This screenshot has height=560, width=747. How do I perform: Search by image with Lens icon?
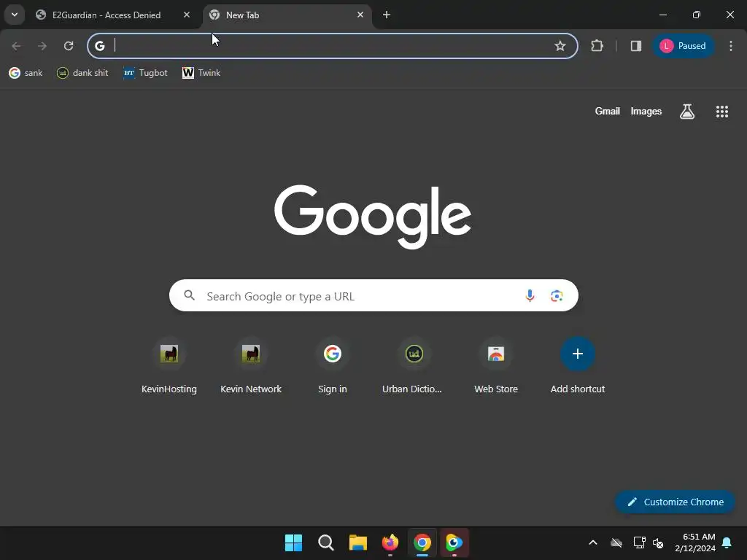(x=557, y=296)
